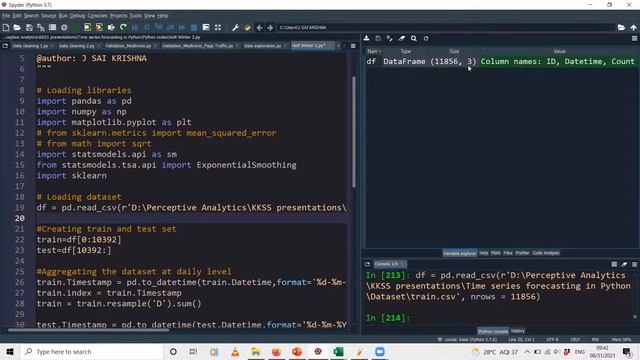Image resolution: width=640 pixels, height=360 pixels.
Task: Open the Projects menu
Action: pyautogui.click(x=118, y=16)
